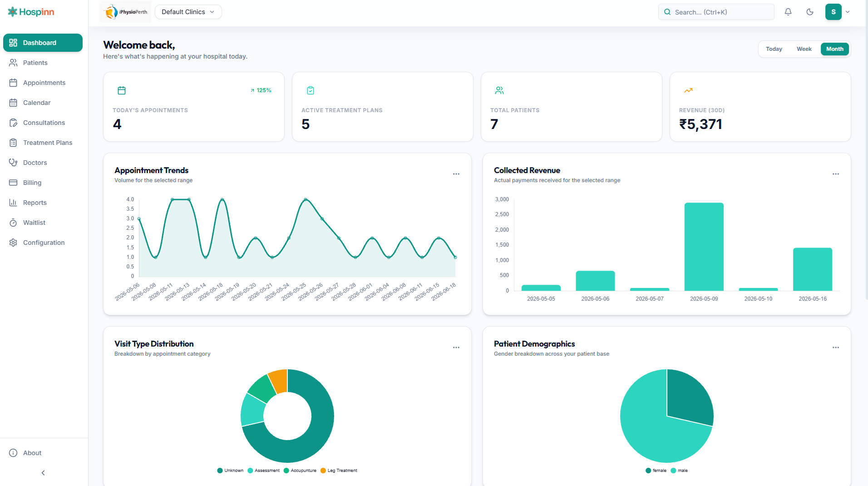
Task: Click Today's Appointments calendar icon
Action: pos(122,90)
